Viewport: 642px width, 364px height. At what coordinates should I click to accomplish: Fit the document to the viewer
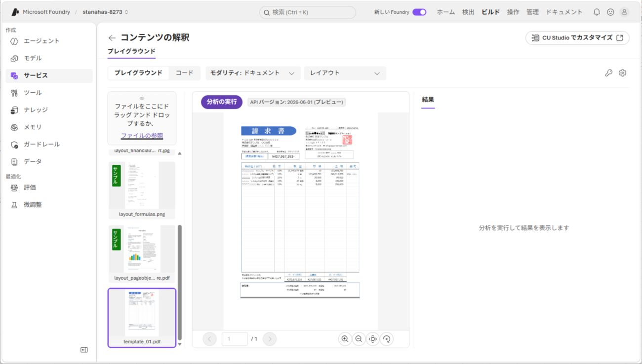(373, 339)
